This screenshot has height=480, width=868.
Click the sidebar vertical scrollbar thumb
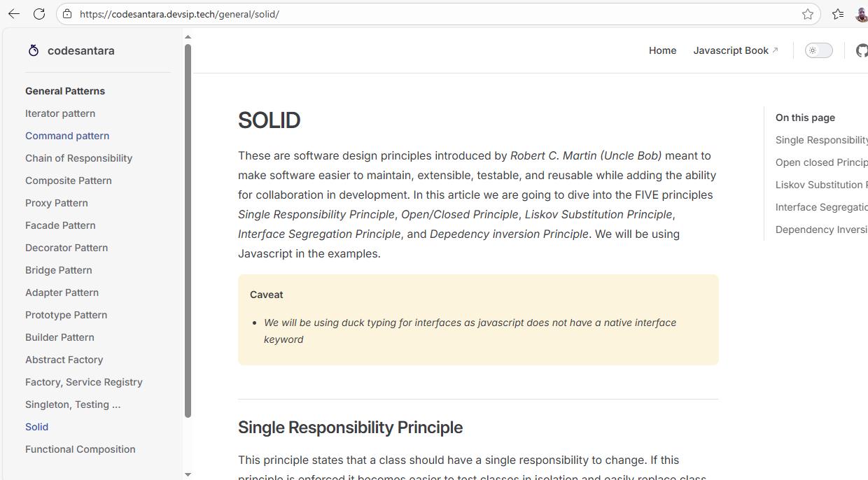click(x=188, y=231)
